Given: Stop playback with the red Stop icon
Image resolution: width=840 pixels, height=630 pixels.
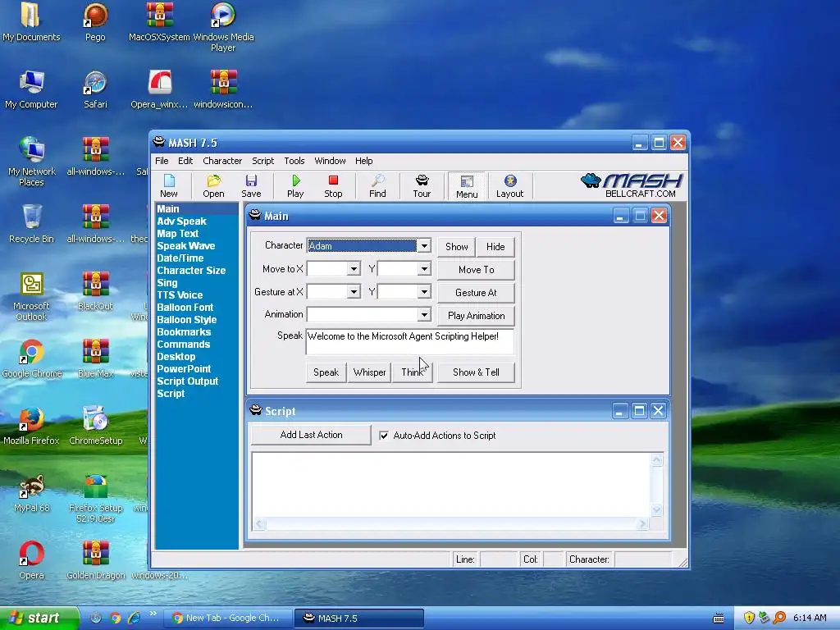Looking at the screenshot, I should pos(333,186).
